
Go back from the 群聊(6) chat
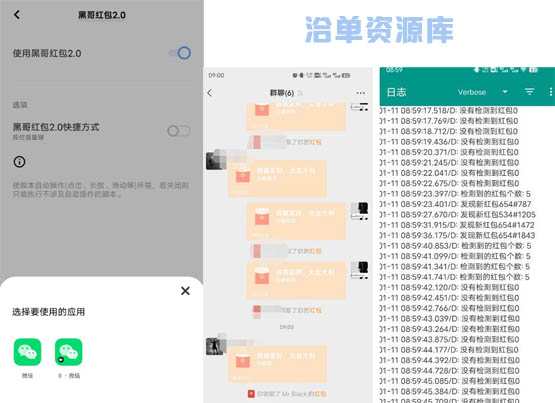coord(210,93)
